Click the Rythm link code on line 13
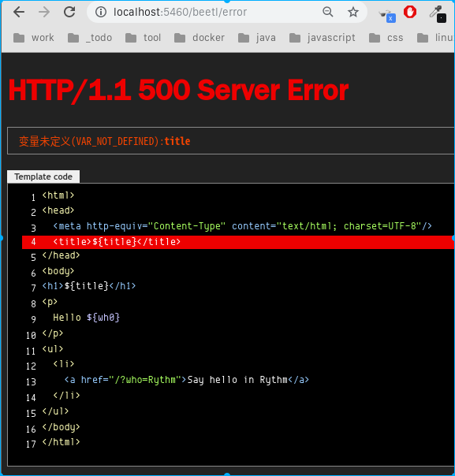455x476 pixels. (x=187, y=380)
